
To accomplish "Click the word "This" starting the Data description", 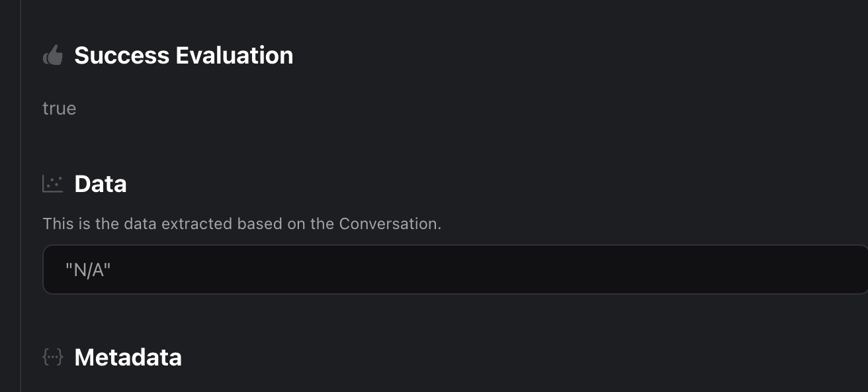I will click(56, 224).
